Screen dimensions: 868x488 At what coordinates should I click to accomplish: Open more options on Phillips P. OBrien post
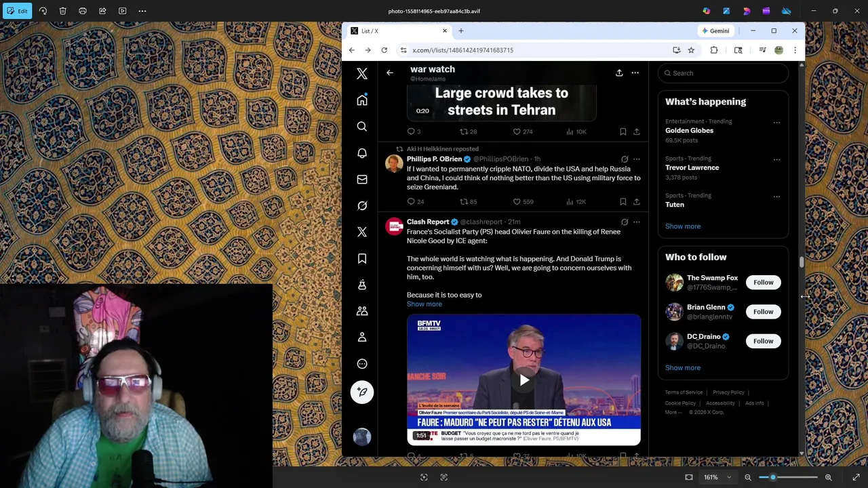coord(636,159)
